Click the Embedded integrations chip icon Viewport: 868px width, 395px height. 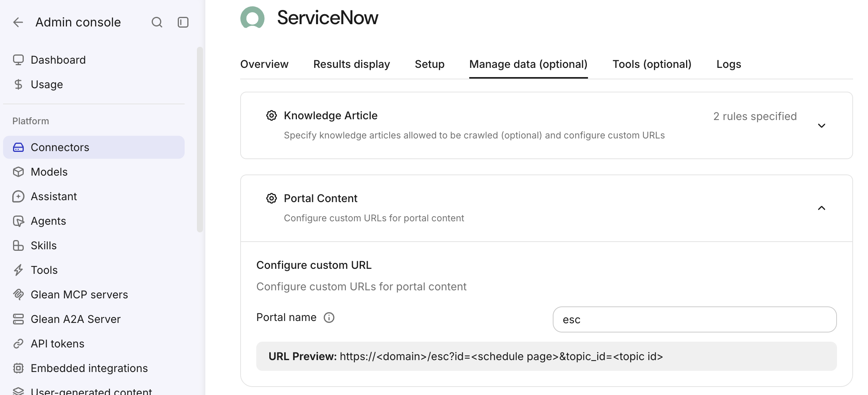(18, 368)
